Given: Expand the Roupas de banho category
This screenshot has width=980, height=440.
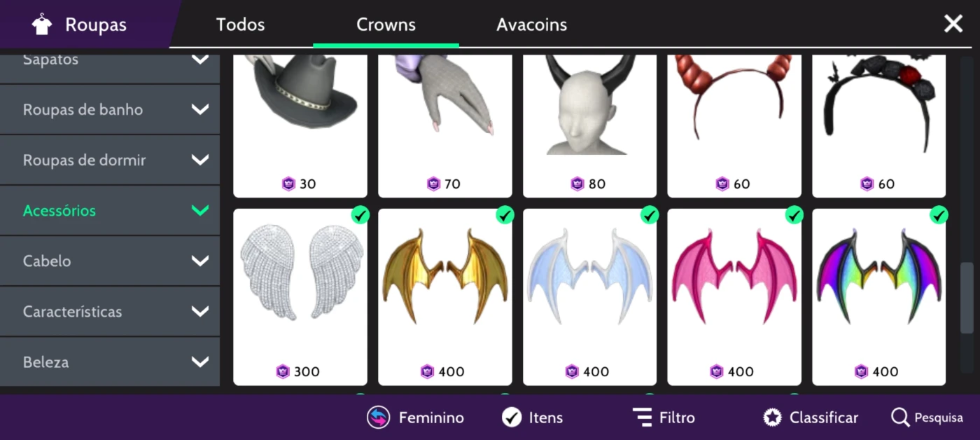Looking at the screenshot, I should [110, 109].
